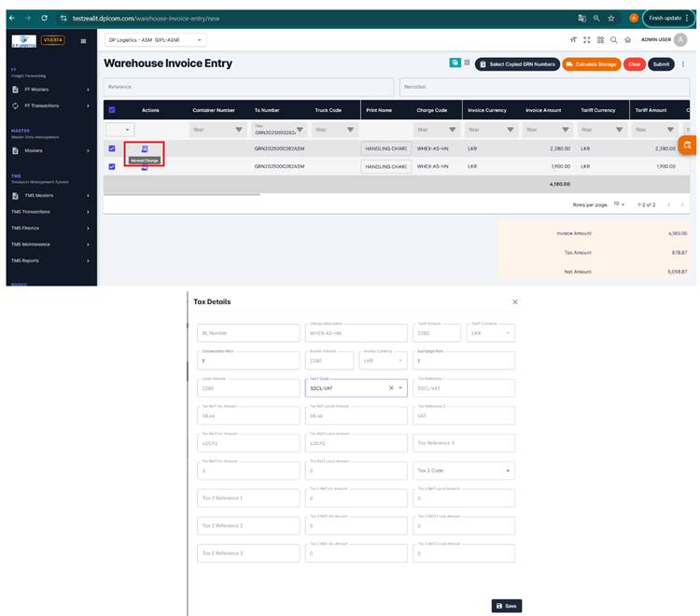
Task: Open rows per page dropdown
Action: click(x=619, y=204)
